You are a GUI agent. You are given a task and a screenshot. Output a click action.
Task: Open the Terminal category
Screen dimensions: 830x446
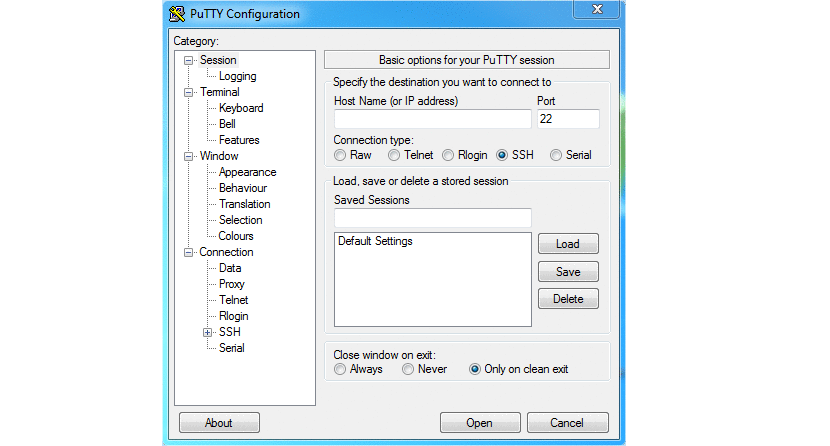[220, 92]
